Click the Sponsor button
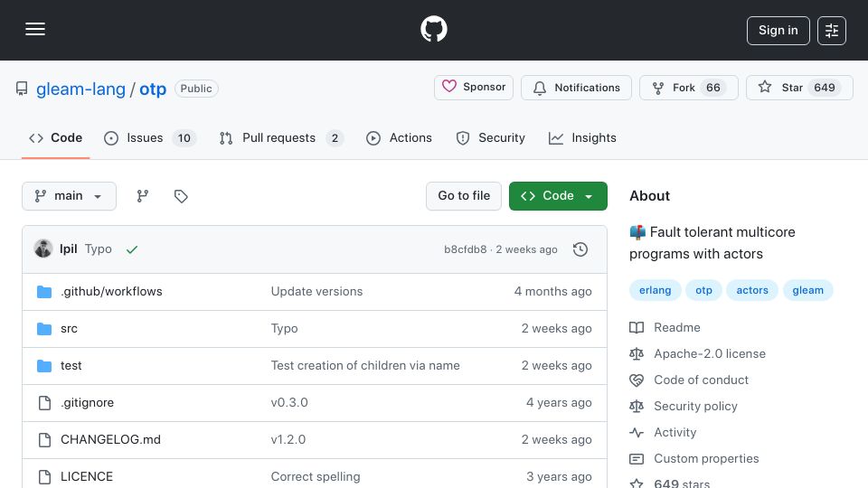Screen dimensions: 868x488 click(474, 88)
